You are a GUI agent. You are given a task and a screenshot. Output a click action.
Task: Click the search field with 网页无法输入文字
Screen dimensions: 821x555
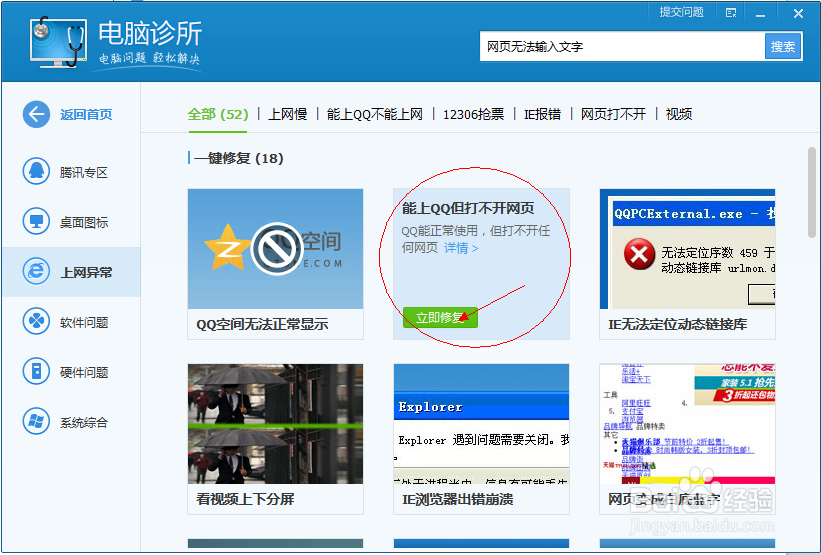622,47
